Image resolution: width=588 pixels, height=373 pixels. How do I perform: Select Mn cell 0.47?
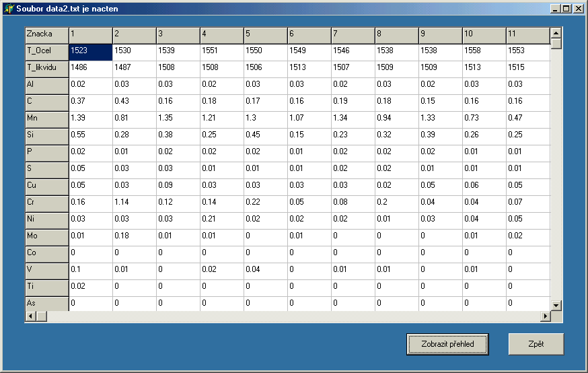[528, 120]
